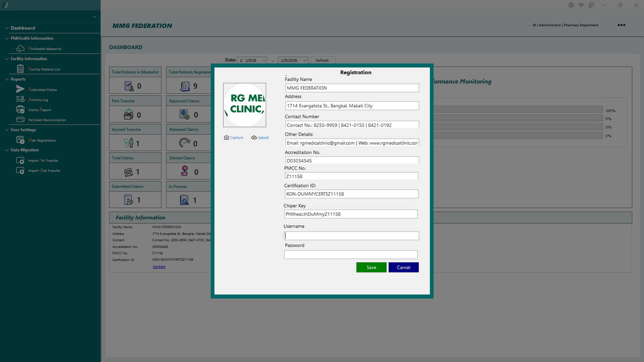Open the start date dropdown

click(x=264, y=60)
